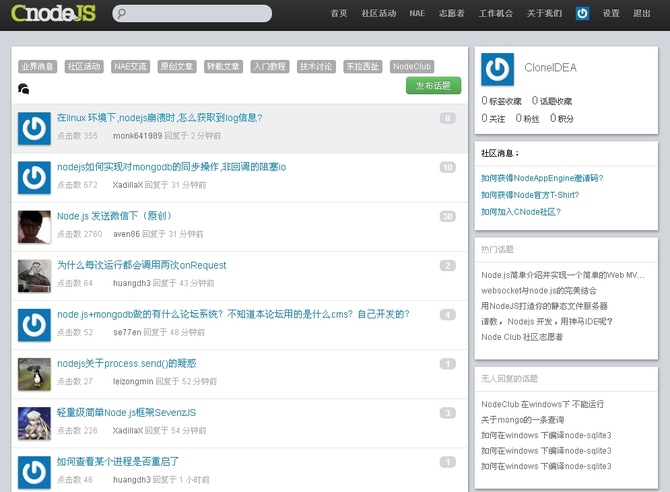
Task: Open anime avatar beside SevenzJS topic
Action: pyautogui.click(x=34, y=423)
